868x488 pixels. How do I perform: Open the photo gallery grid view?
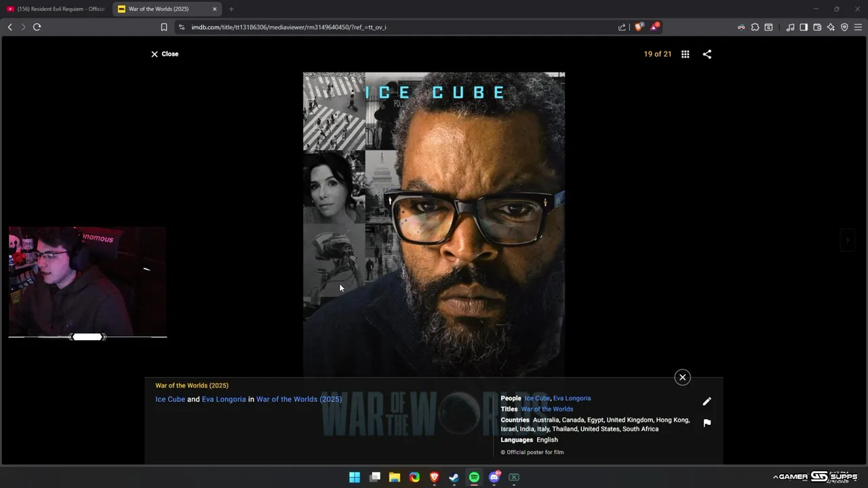pos(685,54)
